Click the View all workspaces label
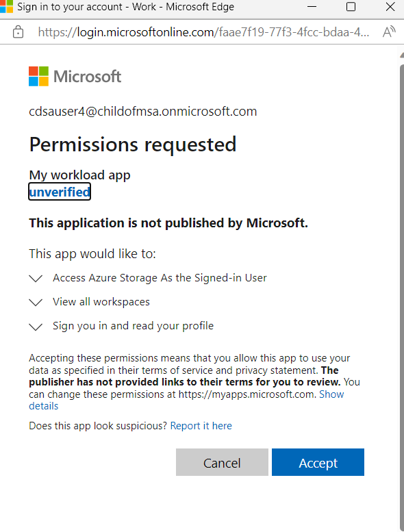 pos(101,302)
